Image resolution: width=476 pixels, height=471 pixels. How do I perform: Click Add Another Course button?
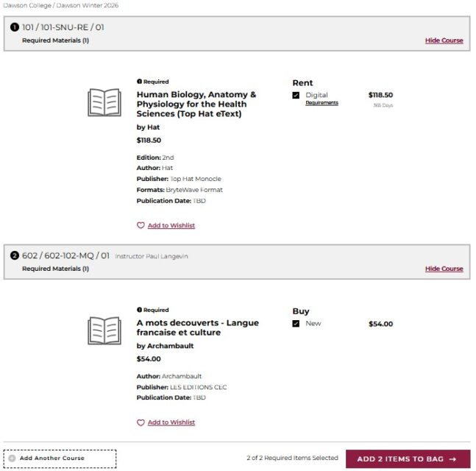[60, 458]
